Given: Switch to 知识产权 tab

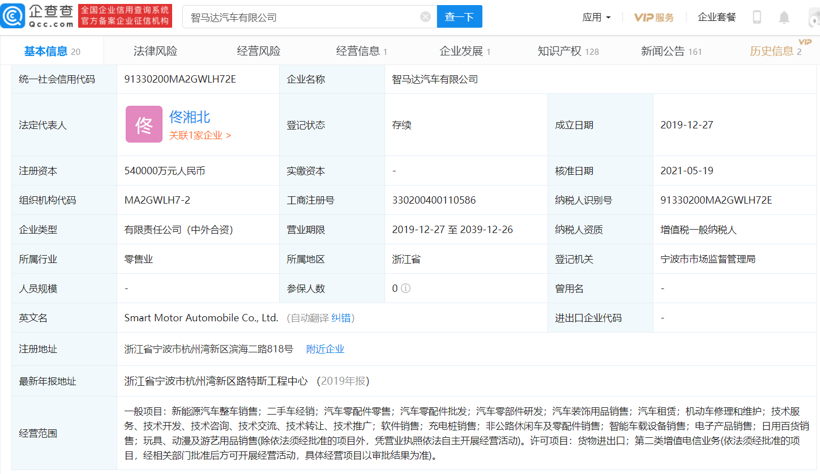Looking at the screenshot, I should pyautogui.click(x=568, y=51).
